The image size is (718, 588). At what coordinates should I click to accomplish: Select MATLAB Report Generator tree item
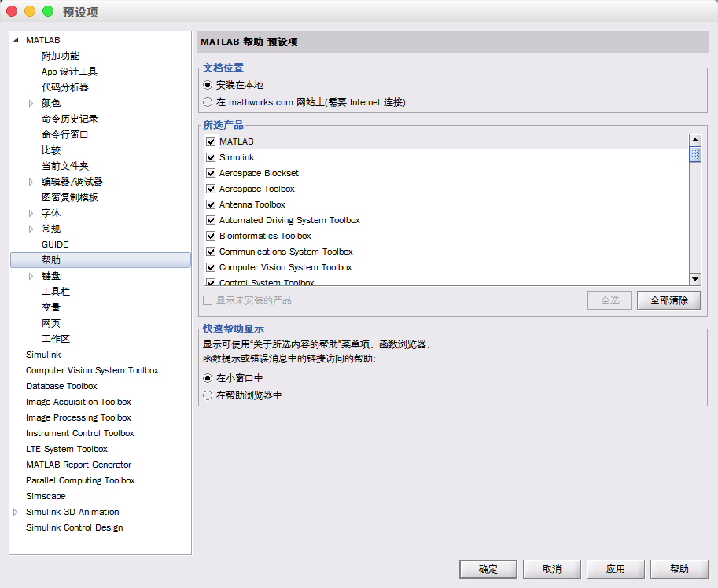79,465
